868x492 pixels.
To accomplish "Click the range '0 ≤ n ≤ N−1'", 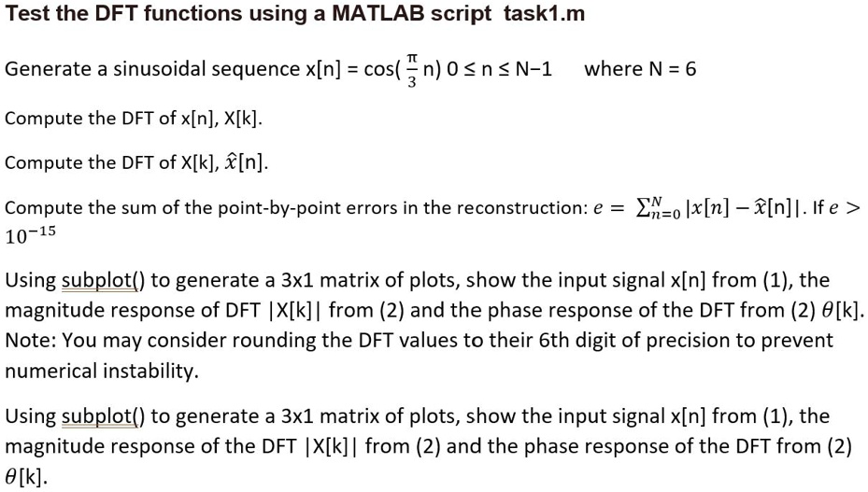I will (499, 69).
